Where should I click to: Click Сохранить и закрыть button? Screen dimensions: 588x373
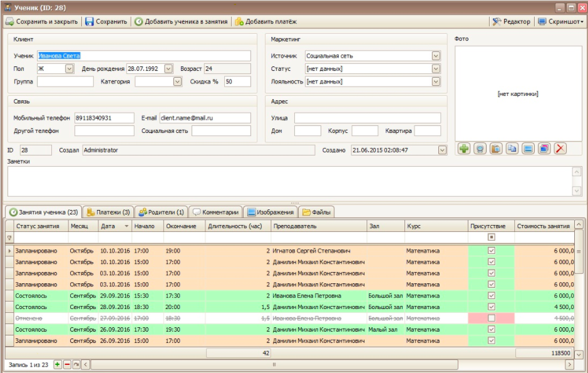[42, 21]
